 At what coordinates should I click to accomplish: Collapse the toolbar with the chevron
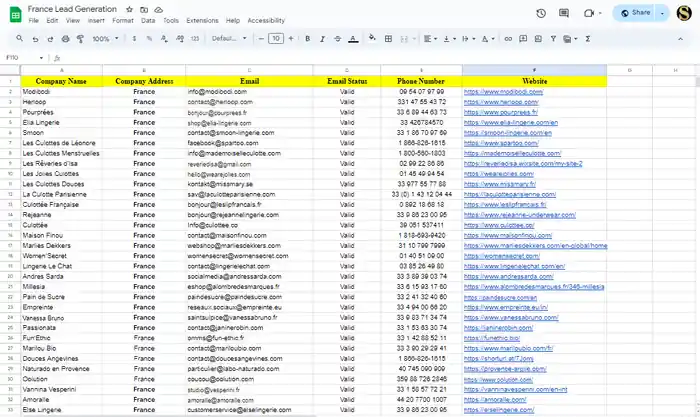680,39
